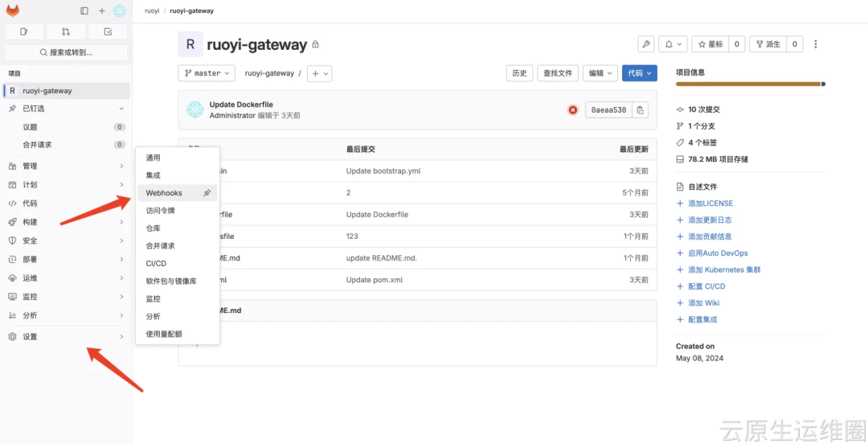Image resolution: width=868 pixels, height=444 pixels.
Task: Select CI/CD in settings flyout
Action: pyautogui.click(x=177, y=263)
